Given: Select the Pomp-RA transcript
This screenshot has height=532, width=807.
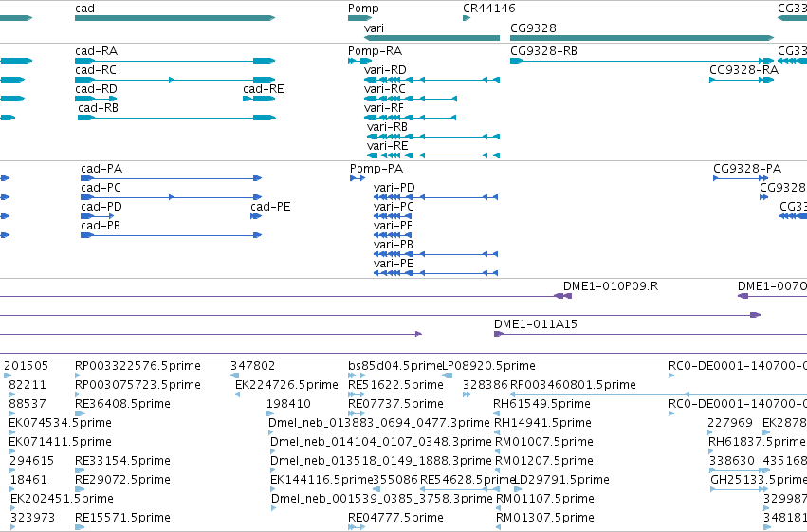Looking at the screenshot, I should click(359, 61).
